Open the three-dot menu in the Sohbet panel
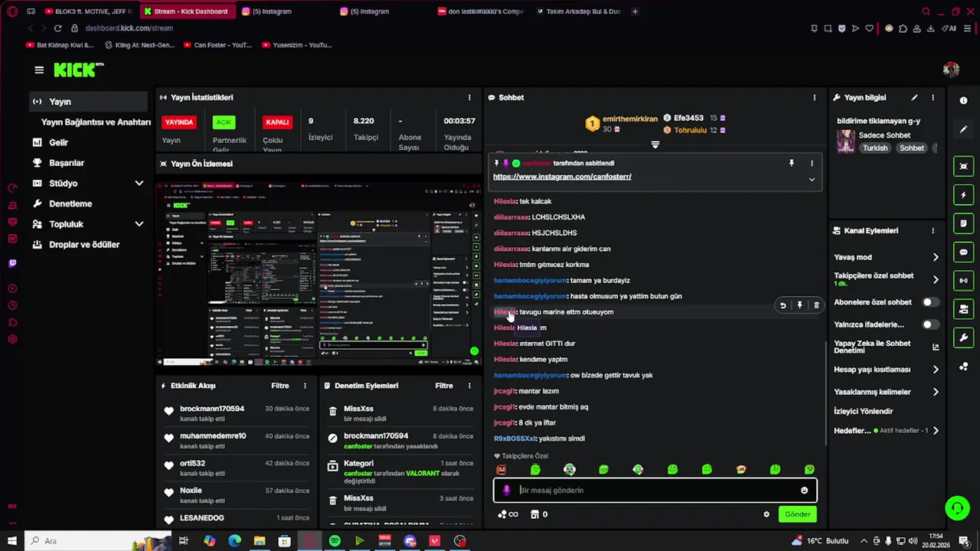Viewport: 980px width, 551px height. coord(814,98)
